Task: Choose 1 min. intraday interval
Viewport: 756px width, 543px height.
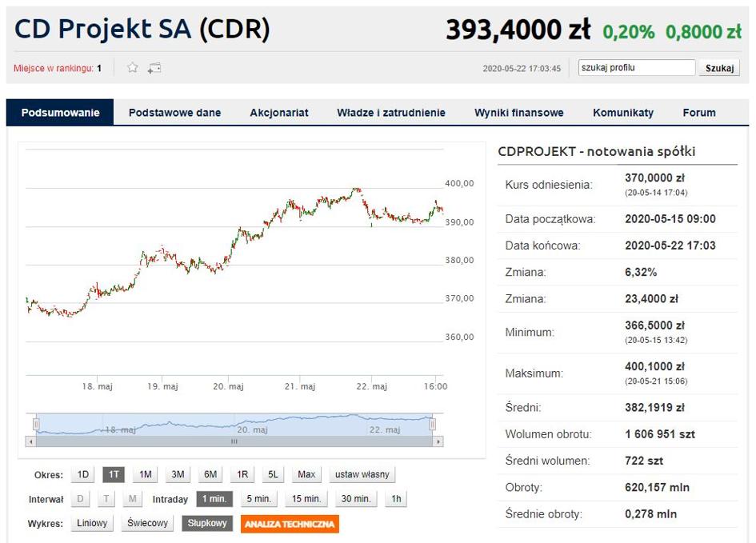Action: (214, 499)
